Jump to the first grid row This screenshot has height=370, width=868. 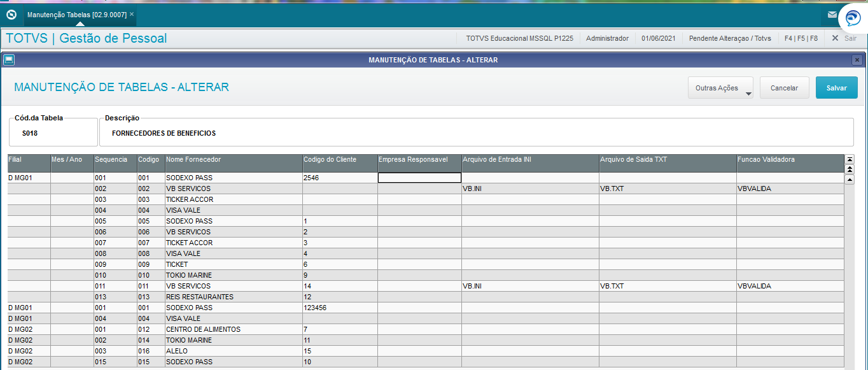[x=850, y=159]
